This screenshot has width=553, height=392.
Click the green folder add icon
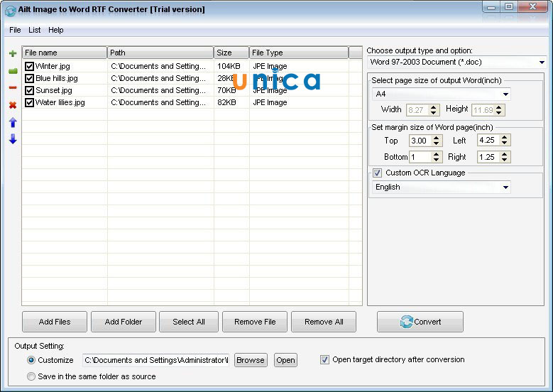[x=13, y=71]
